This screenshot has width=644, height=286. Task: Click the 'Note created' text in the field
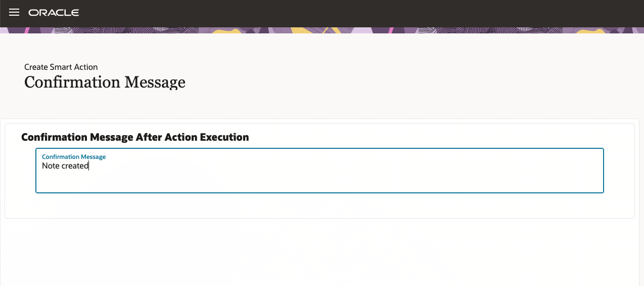[x=65, y=166]
